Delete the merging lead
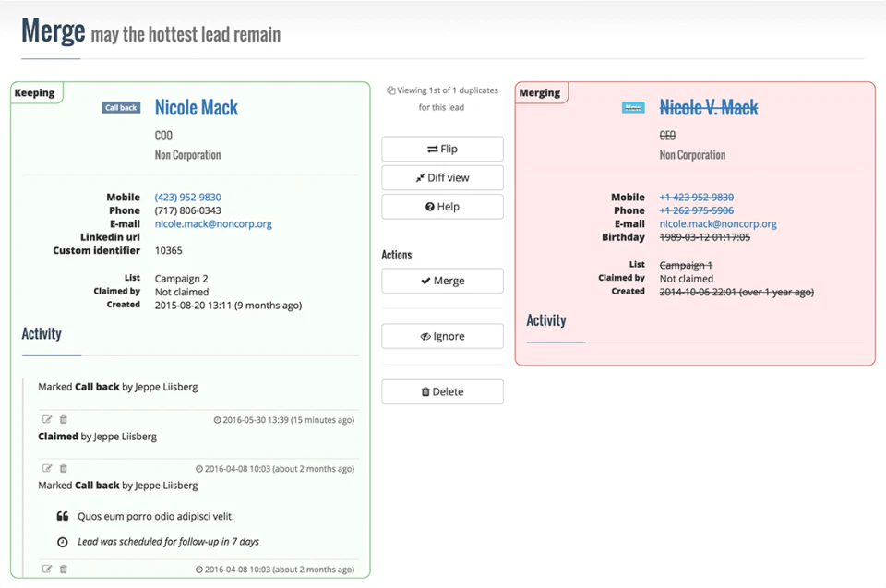 442,391
